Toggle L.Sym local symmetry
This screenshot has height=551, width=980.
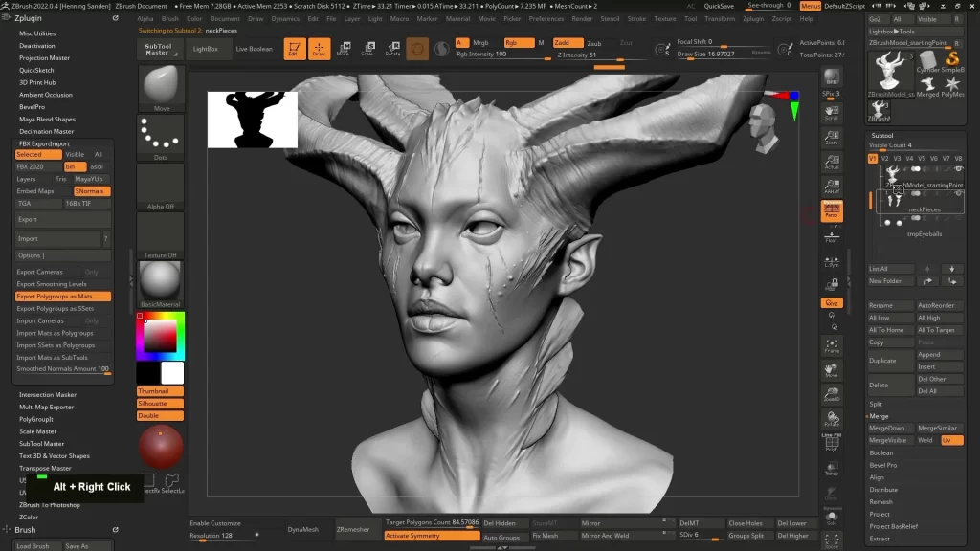pos(832,261)
